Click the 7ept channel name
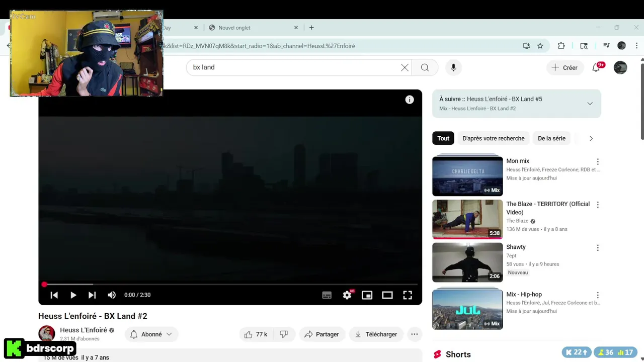The width and height of the screenshot is (644, 362). click(511, 255)
